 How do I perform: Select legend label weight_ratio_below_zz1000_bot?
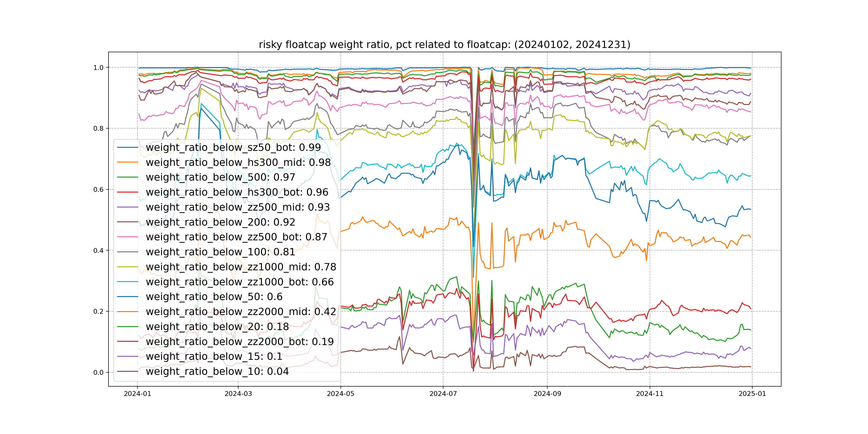(x=240, y=282)
